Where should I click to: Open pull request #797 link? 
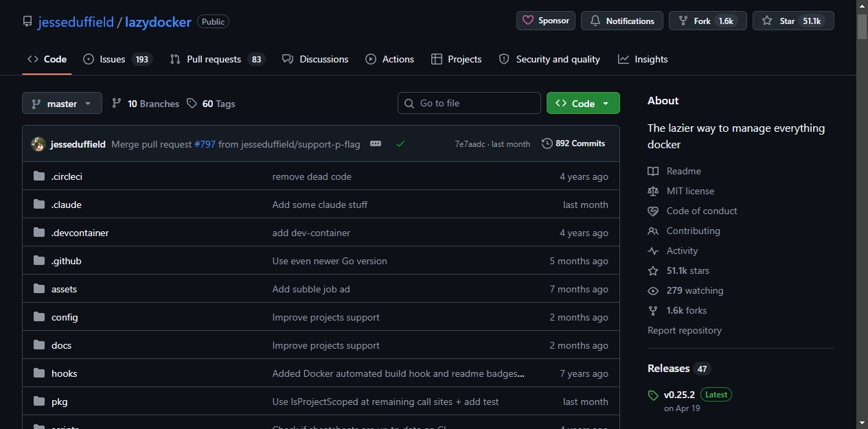pyautogui.click(x=205, y=144)
